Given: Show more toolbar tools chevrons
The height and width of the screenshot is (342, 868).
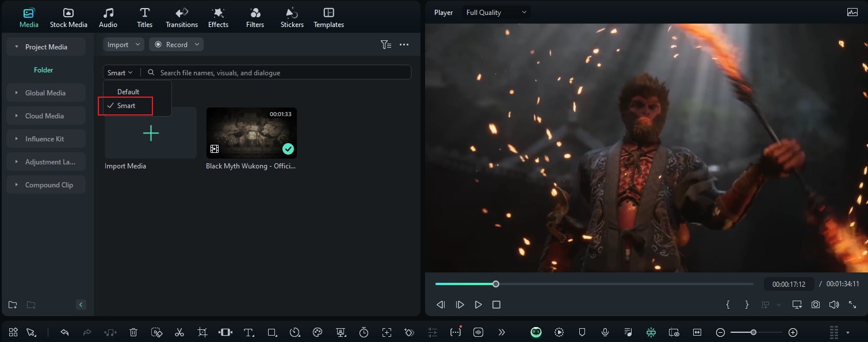Looking at the screenshot, I should click(502, 332).
